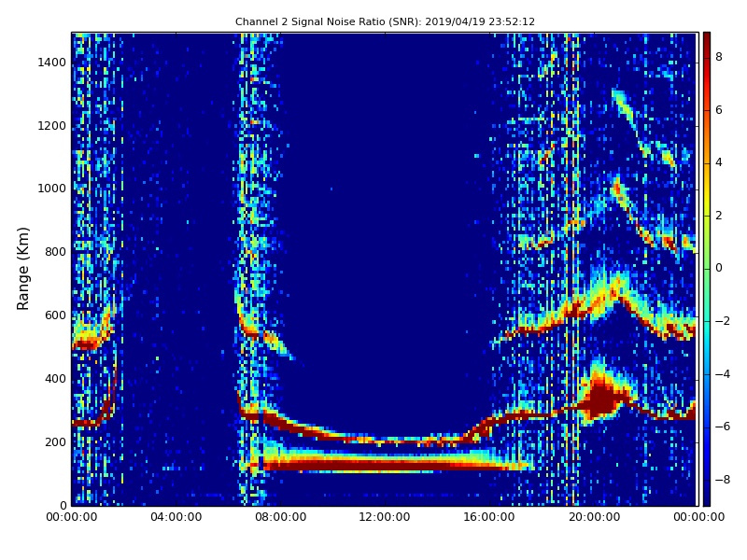
Task: Click the 12:00:00 time axis label
Action: [x=385, y=517]
